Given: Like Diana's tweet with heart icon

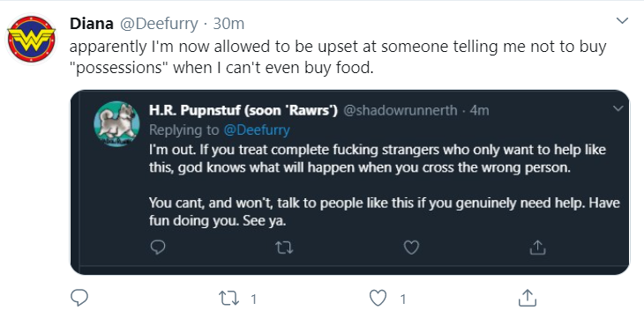Looking at the screenshot, I should (x=378, y=299).
